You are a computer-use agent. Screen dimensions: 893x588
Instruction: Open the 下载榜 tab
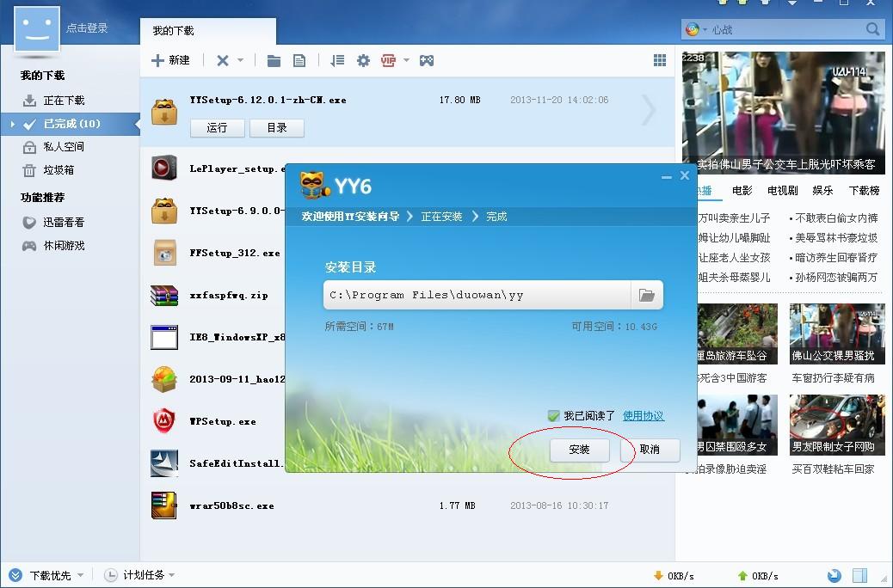(864, 191)
